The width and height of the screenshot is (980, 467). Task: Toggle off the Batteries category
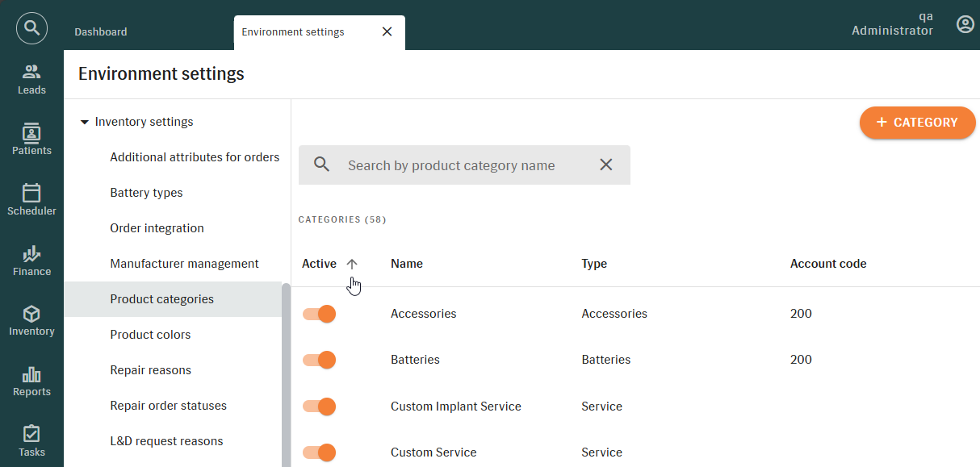(320, 360)
